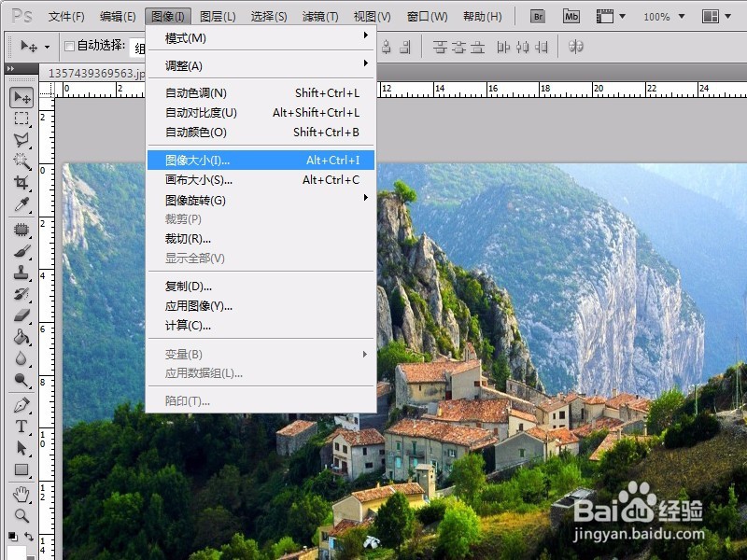The height and width of the screenshot is (560, 747).
Task: Click the 图像(I) menu title
Action: point(168,17)
